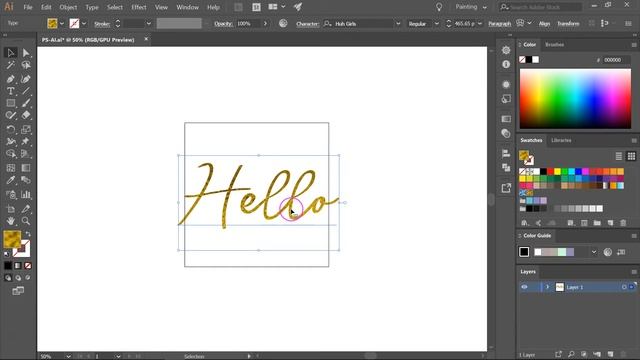640x360 pixels.
Task: Select the Shaper tool
Action: (x=11, y=116)
